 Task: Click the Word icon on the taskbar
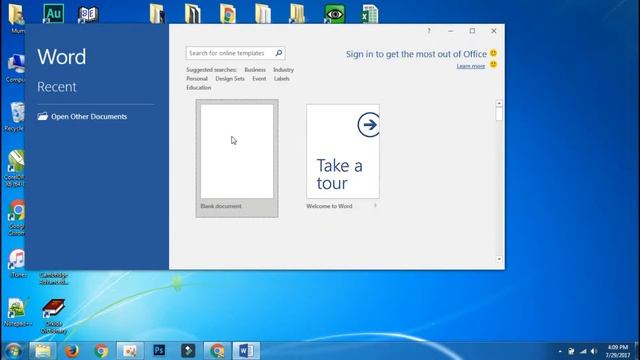pyautogui.click(x=246, y=351)
